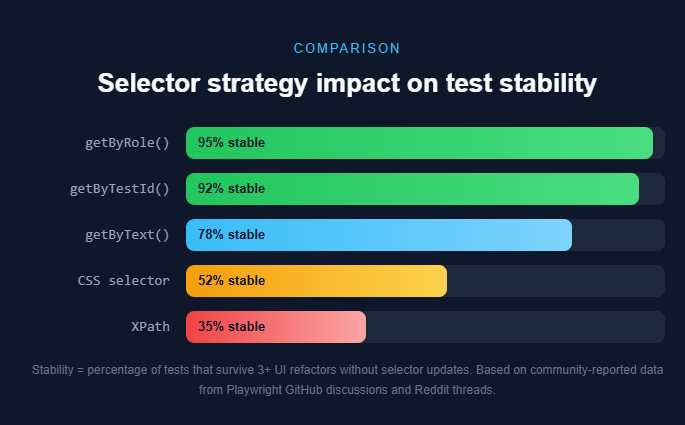Screen dimensions: 685x425
Task: Click the right end of the green getByRole bar
Action: click(x=646, y=143)
